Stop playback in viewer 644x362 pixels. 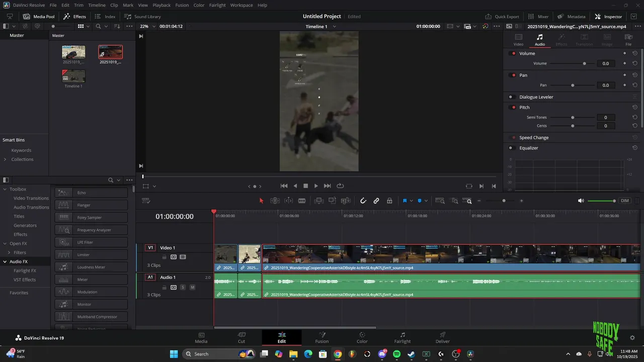click(x=305, y=186)
